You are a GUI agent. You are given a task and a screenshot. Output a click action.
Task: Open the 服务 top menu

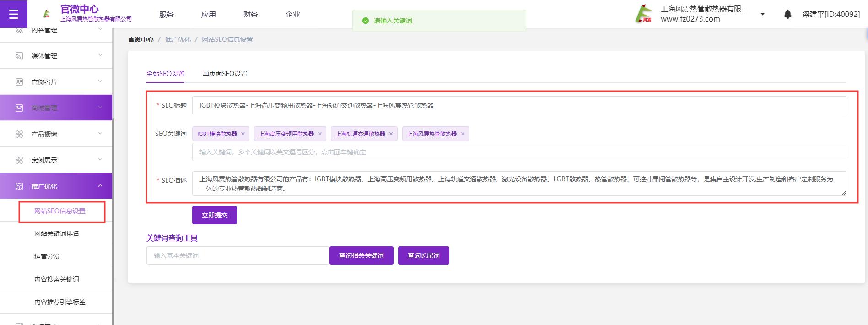tap(167, 14)
